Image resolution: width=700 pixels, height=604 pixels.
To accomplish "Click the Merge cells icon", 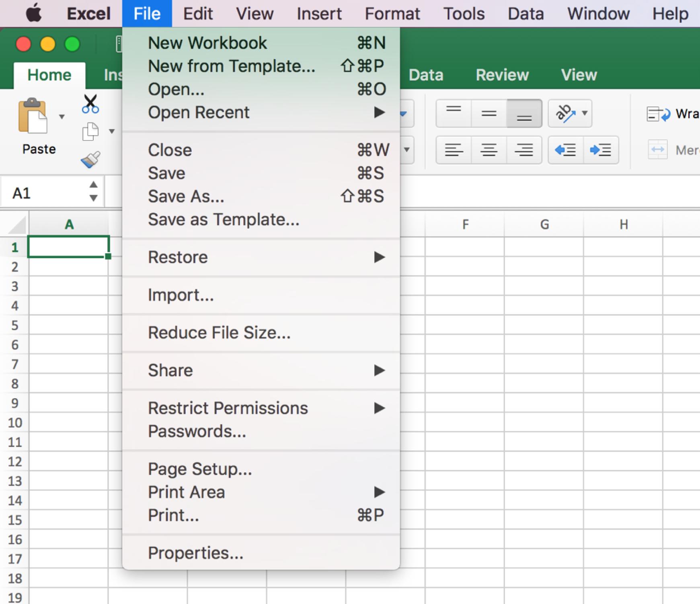I will [x=658, y=150].
